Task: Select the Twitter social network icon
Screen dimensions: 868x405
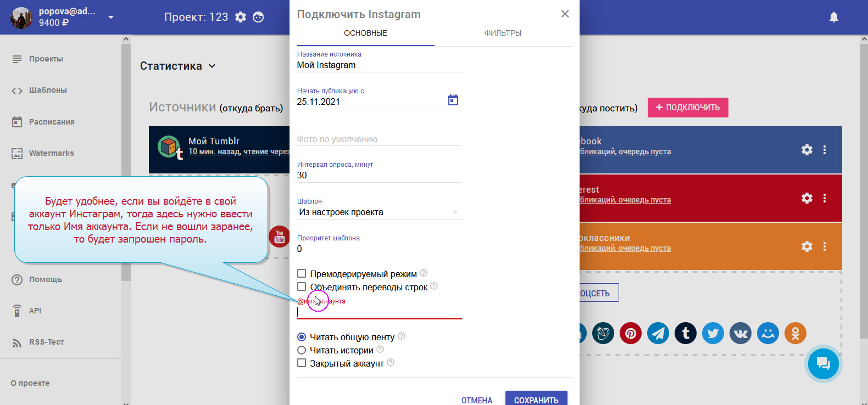Action: pyautogui.click(x=713, y=333)
